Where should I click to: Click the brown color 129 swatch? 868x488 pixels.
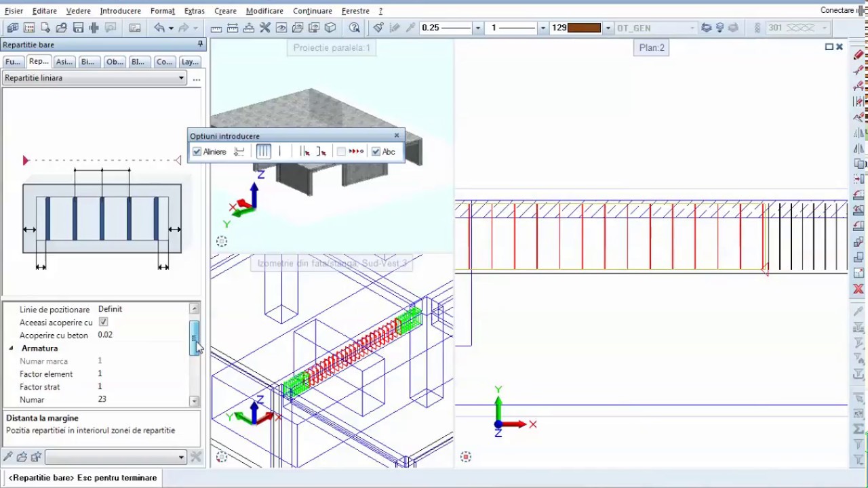pyautogui.click(x=585, y=28)
